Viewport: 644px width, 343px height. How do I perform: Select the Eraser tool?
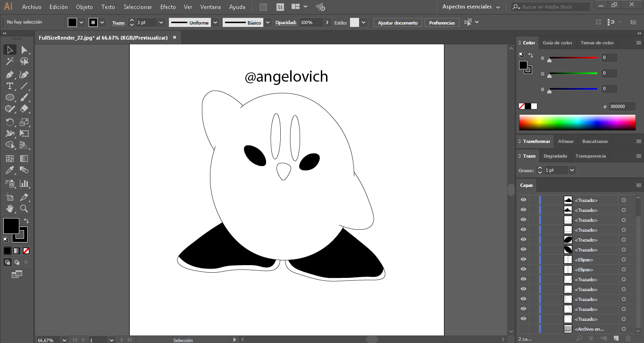[24, 109]
